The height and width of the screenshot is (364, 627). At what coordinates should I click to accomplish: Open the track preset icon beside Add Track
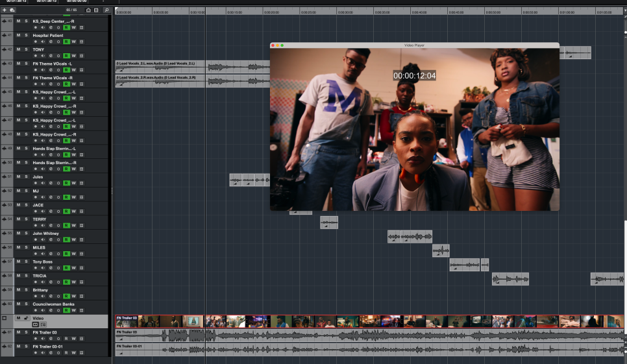[x=12, y=10]
